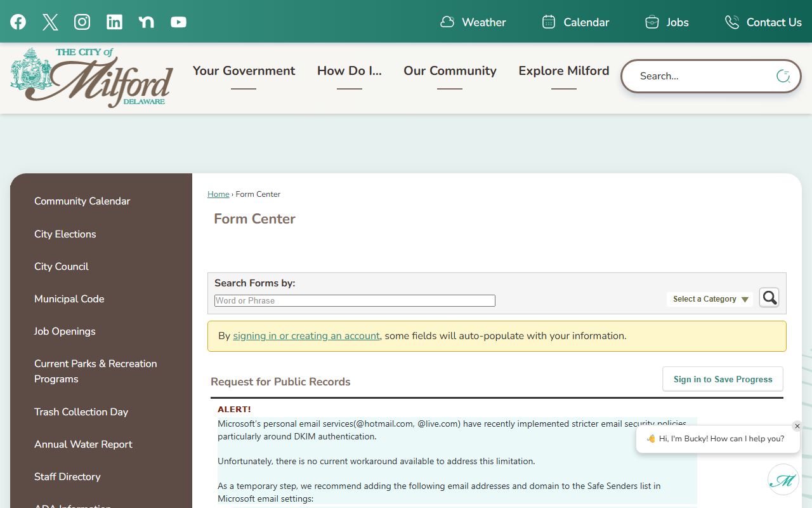Open the LinkedIn social icon
Viewport: 812px width, 508px height.
pos(114,22)
